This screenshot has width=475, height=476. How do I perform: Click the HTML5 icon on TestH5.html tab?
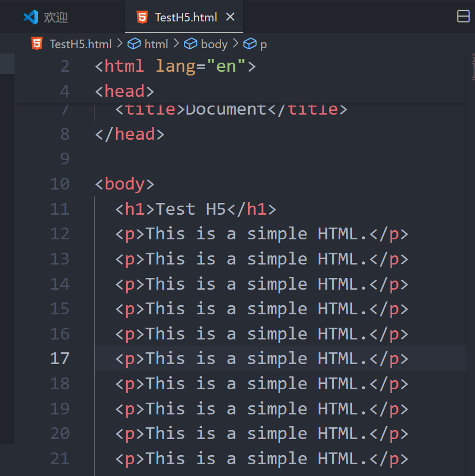click(x=142, y=17)
